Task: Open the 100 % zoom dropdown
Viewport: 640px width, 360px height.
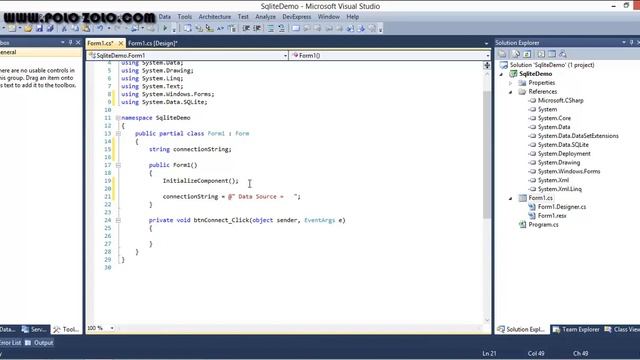Action: click(x=112, y=328)
